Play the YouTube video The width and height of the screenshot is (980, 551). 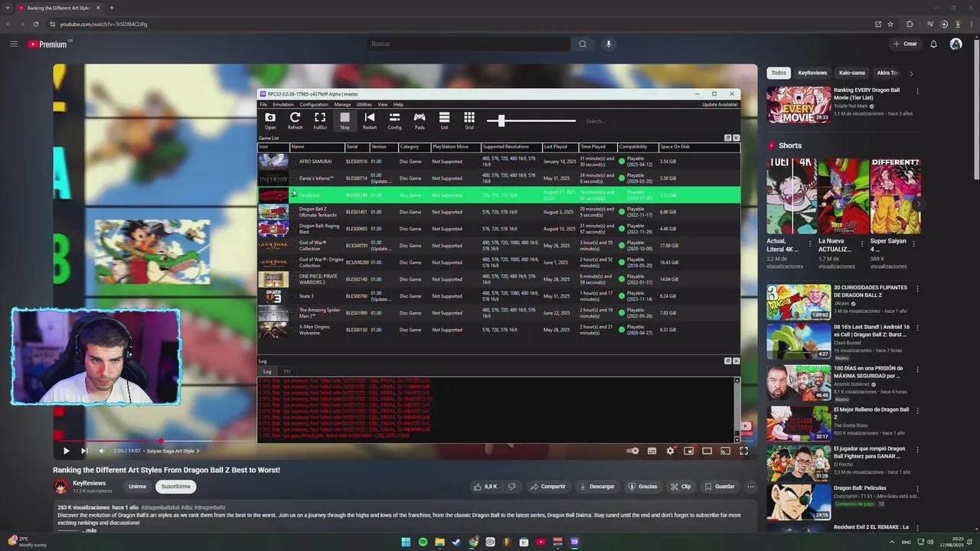click(66, 451)
